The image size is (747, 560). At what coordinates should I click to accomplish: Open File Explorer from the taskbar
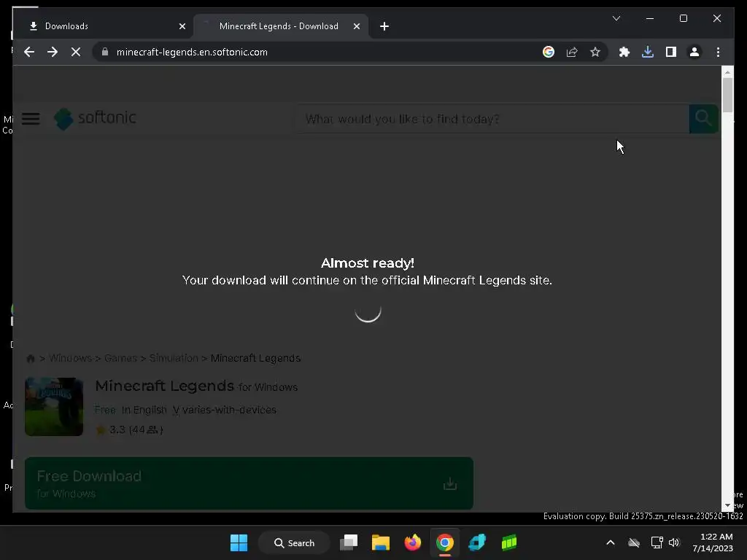pyautogui.click(x=381, y=542)
